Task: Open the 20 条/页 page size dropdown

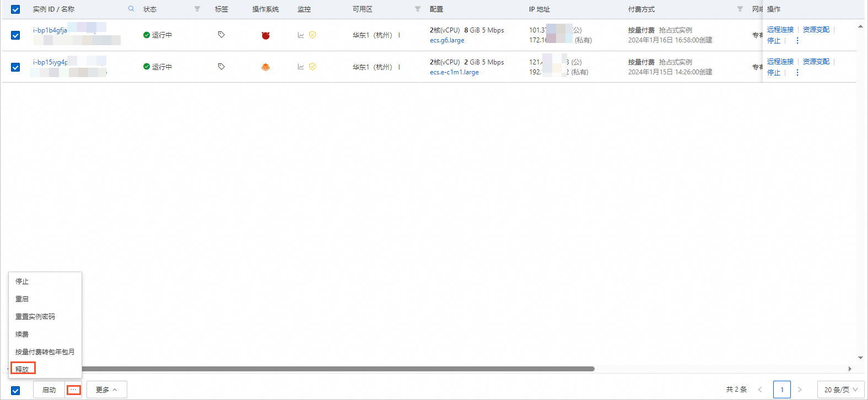Action: pyautogui.click(x=841, y=390)
